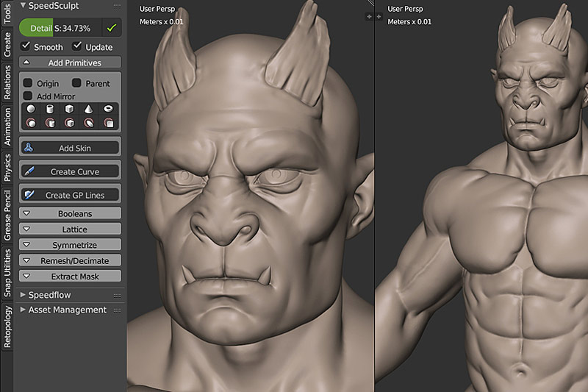
Task: Expand the Remesh/Decimate section
Action: [x=70, y=260]
